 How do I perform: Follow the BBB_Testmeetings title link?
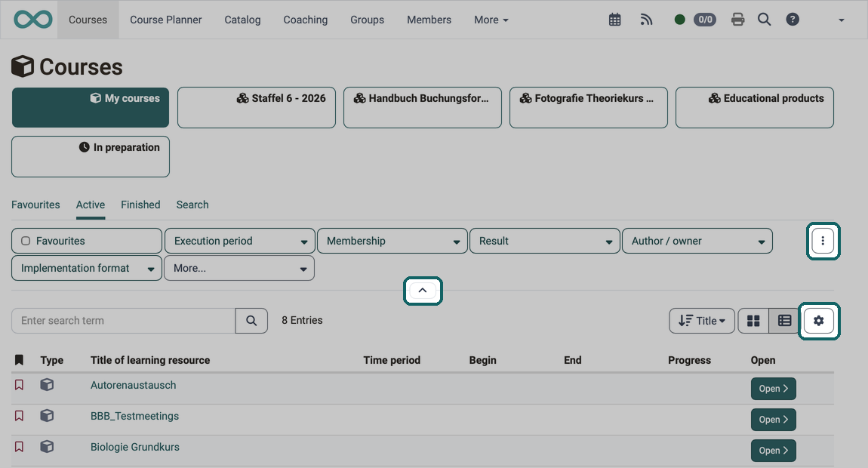(x=134, y=416)
